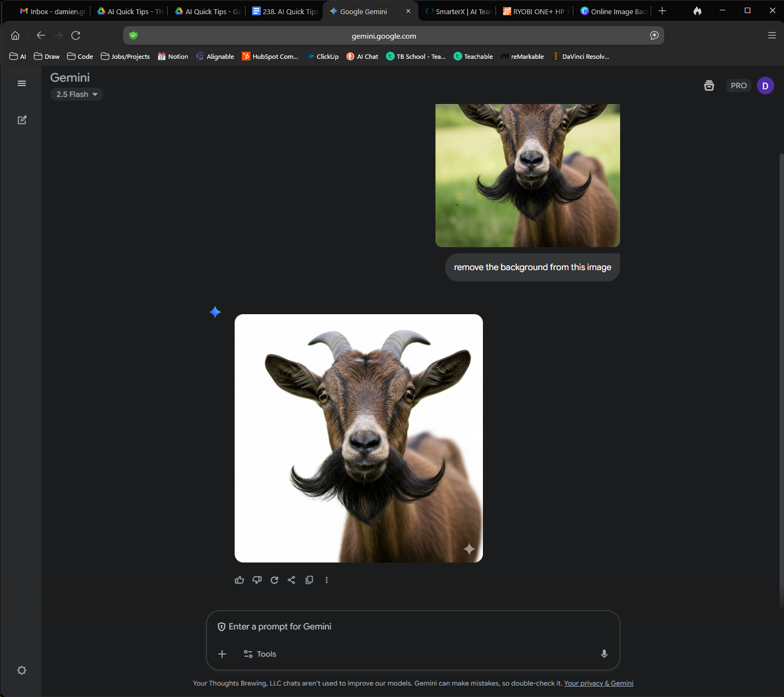The height and width of the screenshot is (697, 784).
Task: Open the 2.5 Flash model dropdown
Action: tap(77, 94)
